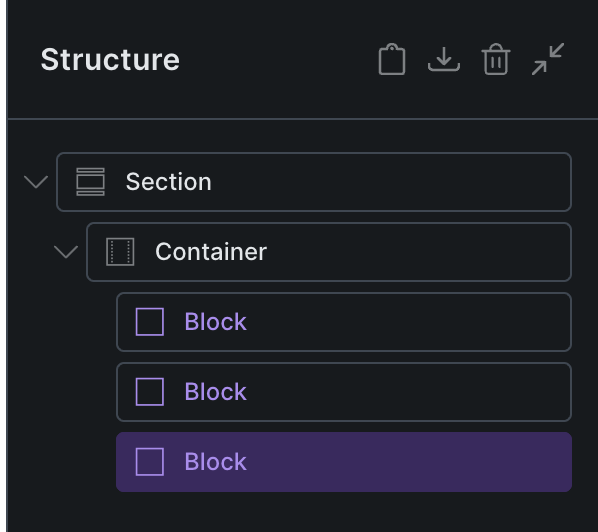This screenshot has width=598, height=532.
Task: Collapse the Section using its chevron
Action: pyautogui.click(x=36, y=182)
